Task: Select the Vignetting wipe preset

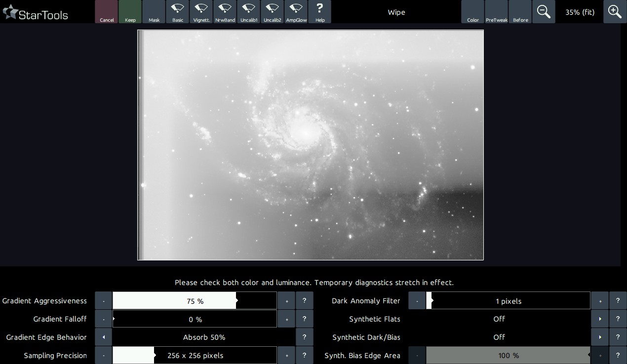Action: pos(201,12)
